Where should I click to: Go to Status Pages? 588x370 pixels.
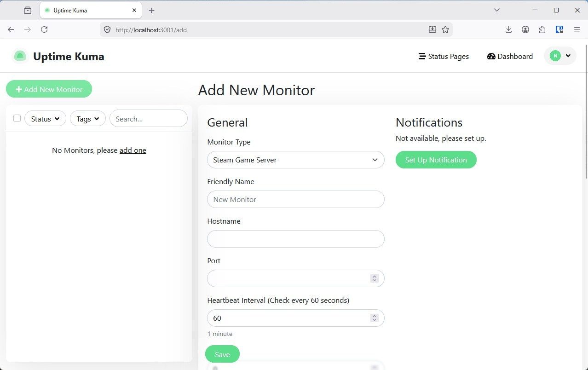(444, 56)
